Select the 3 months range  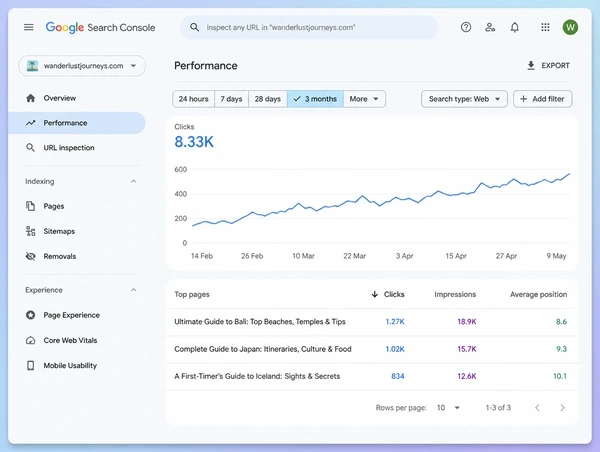click(x=315, y=99)
